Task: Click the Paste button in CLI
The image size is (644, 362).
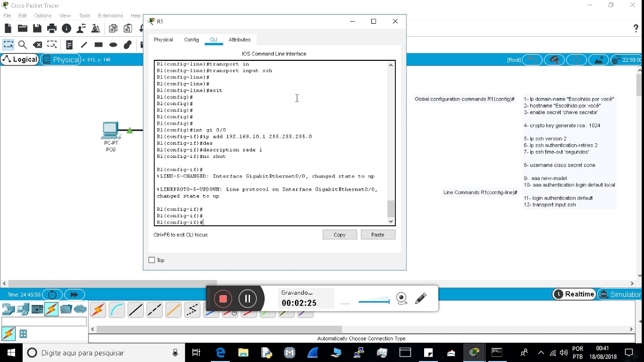Action: [378, 235]
